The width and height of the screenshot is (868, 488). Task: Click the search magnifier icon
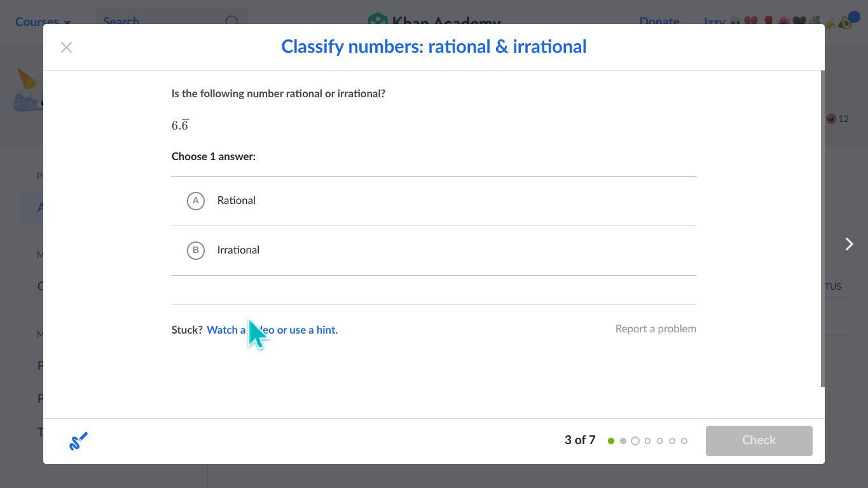click(232, 22)
